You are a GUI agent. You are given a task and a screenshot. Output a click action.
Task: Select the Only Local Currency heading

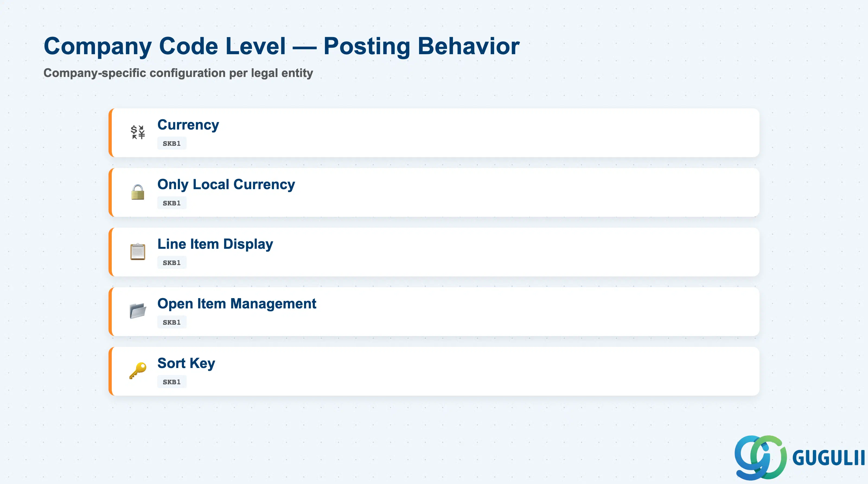[x=226, y=185]
